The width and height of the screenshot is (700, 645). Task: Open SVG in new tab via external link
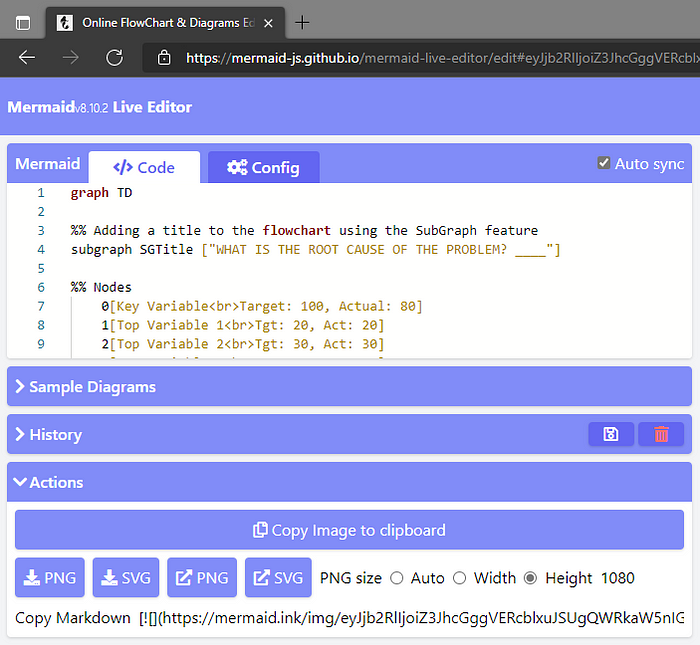(x=278, y=578)
